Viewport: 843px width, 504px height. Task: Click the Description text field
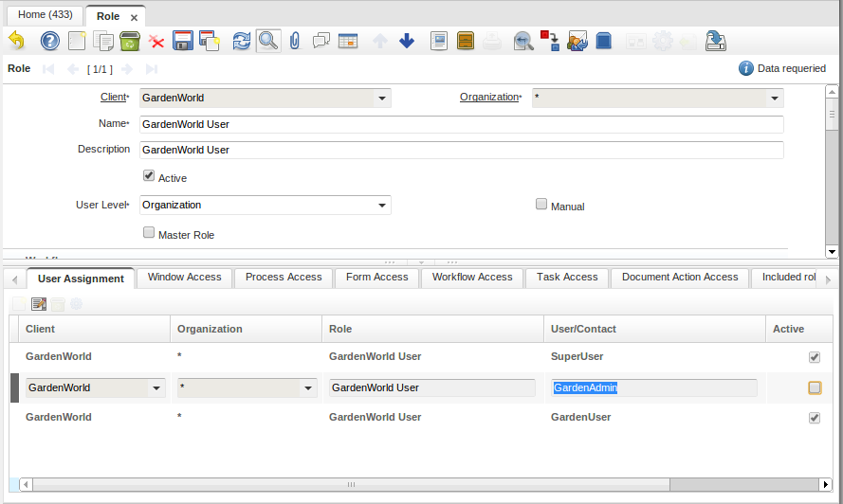coord(461,150)
